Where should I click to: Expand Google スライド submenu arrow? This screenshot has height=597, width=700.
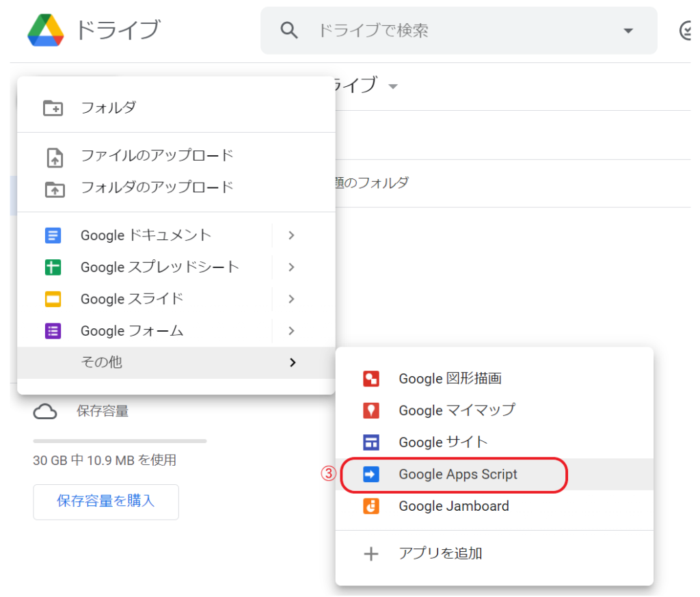click(291, 299)
